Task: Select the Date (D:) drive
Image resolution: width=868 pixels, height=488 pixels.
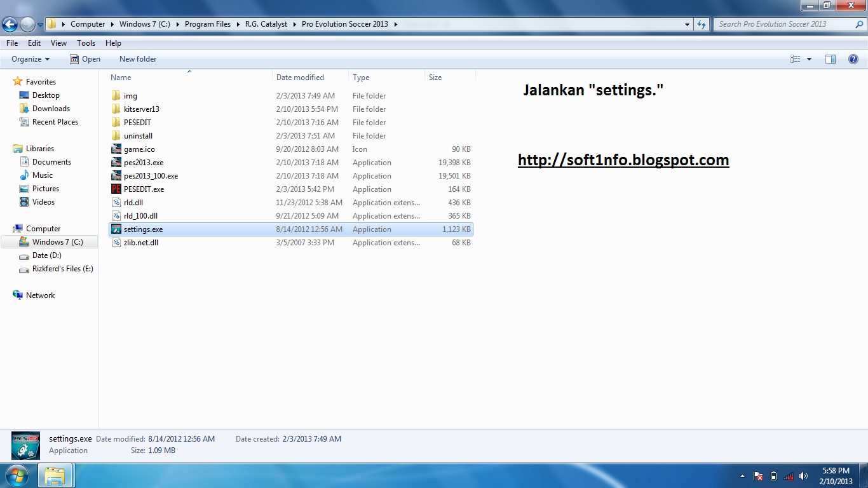Action: click(47, 255)
